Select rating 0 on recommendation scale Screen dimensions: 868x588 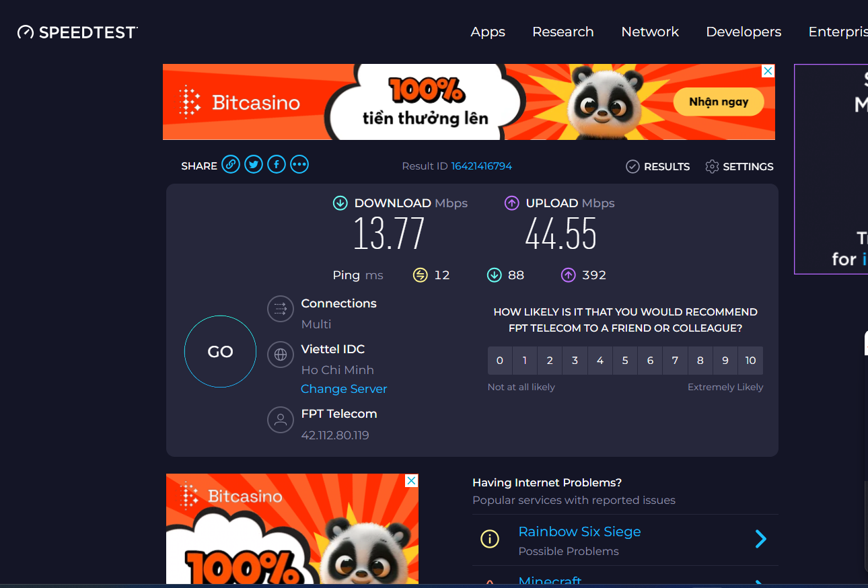point(500,361)
